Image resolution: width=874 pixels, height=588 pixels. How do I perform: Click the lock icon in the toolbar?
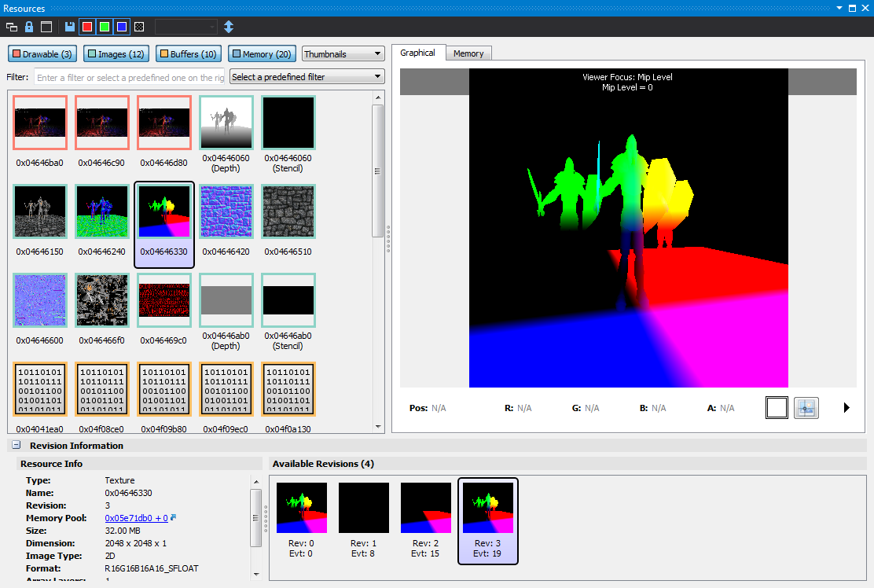[29, 27]
